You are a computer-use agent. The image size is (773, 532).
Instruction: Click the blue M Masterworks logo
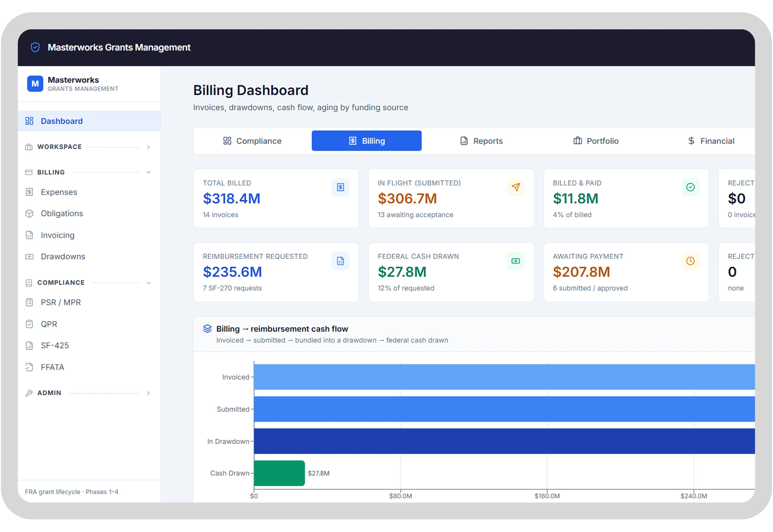tap(35, 84)
